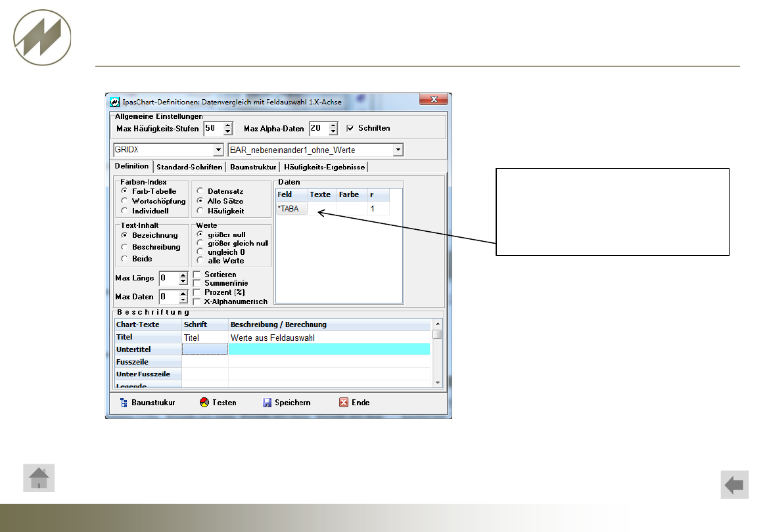Switch to the Häufigkeits-Ergebnisse tab

pos(324,167)
